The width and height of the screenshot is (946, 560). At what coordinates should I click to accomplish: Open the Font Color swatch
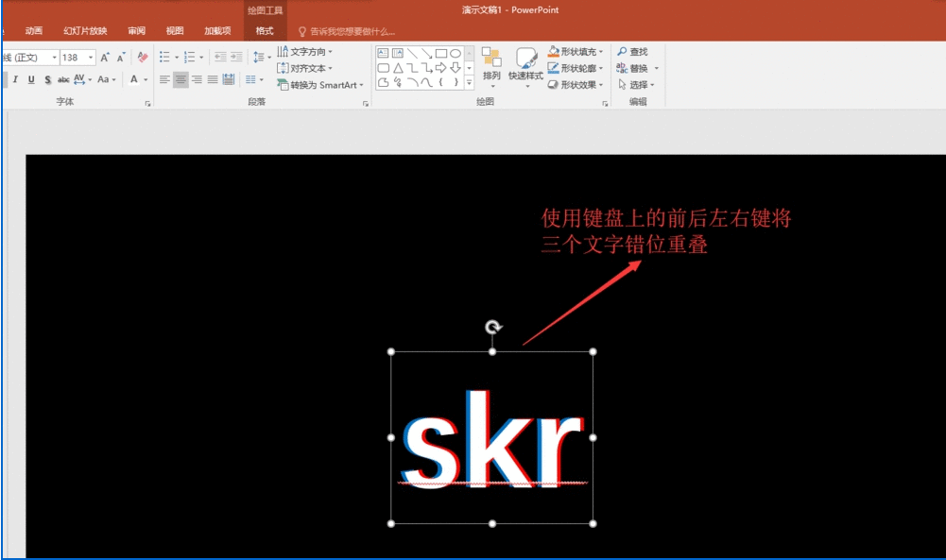(x=134, y=79)
